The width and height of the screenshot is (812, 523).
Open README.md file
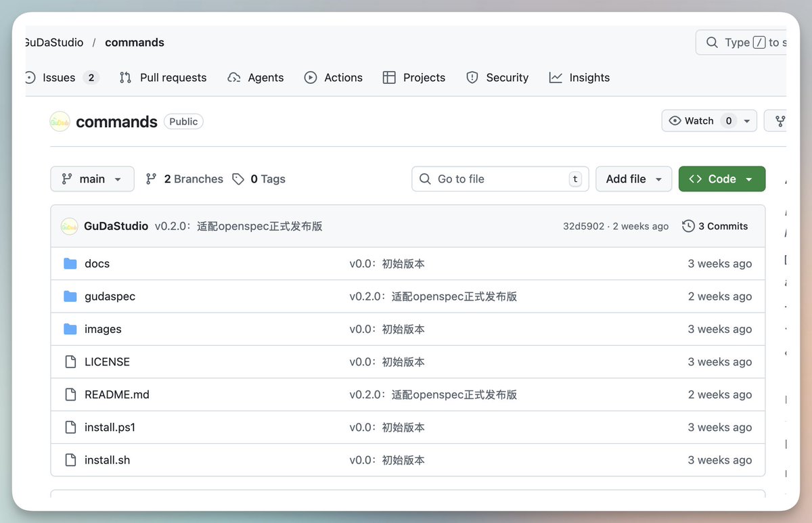117,394
